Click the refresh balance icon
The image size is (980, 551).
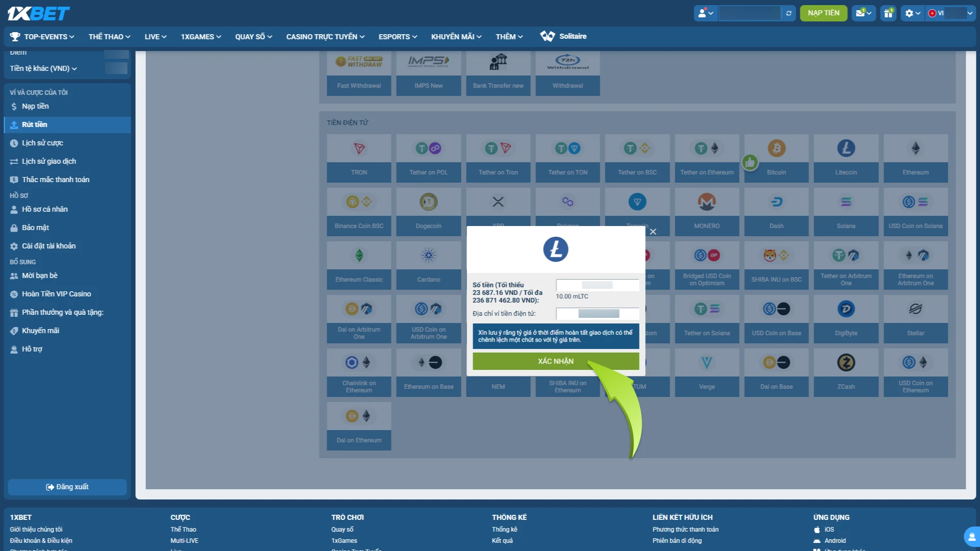789,13
